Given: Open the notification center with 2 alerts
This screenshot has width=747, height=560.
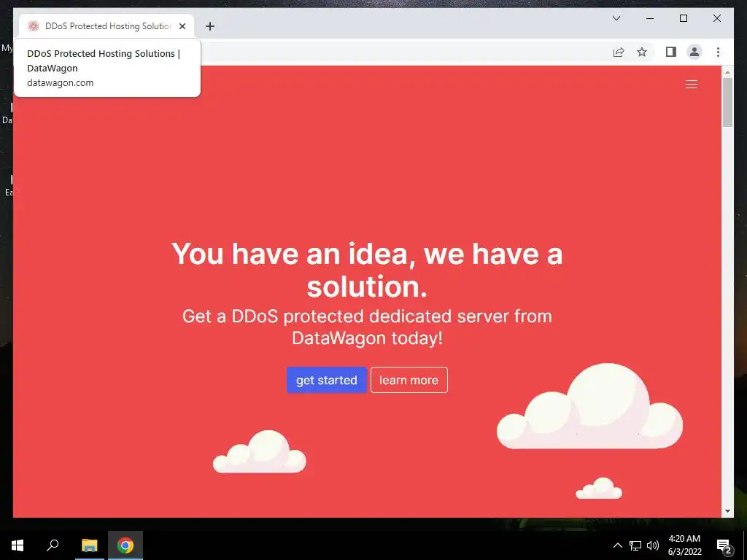Looking at the screenshot, I should click(724, 546).
